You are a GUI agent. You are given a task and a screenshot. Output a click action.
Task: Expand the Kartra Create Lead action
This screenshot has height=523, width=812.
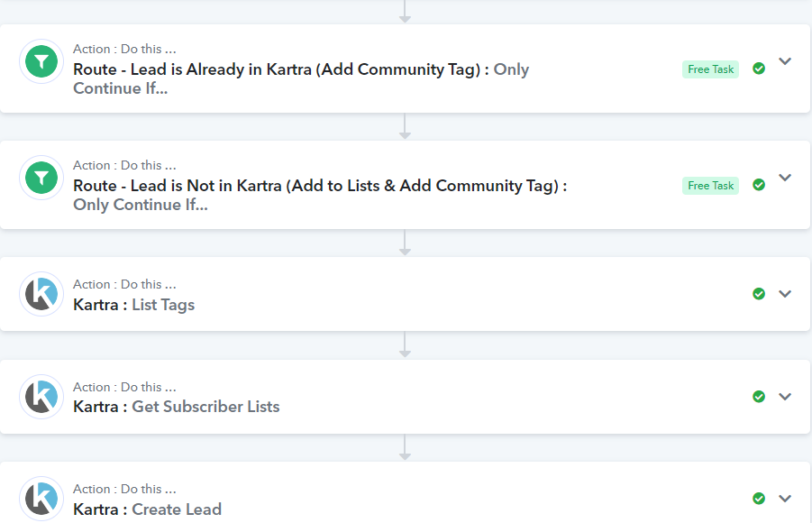(x=785, y=499)
